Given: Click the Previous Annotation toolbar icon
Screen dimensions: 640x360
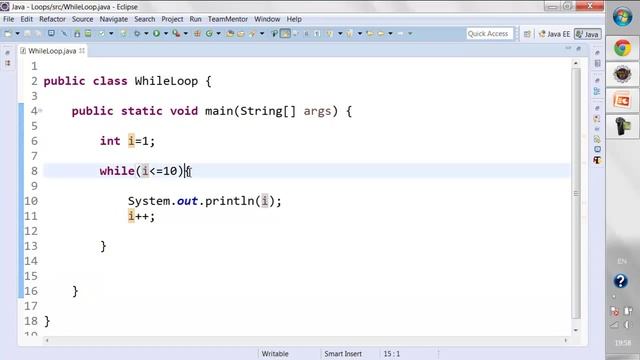Looking at the screenshot, I should click(x=349, y=33).
